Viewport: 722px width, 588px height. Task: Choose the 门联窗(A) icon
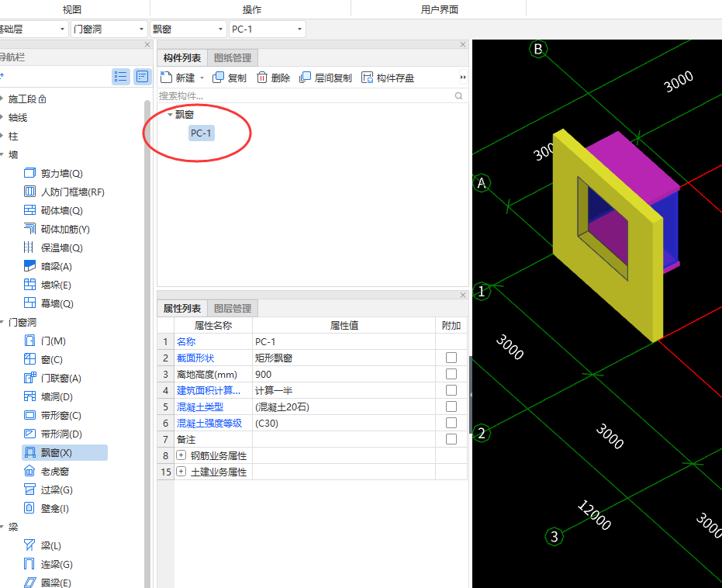[29, 378]
